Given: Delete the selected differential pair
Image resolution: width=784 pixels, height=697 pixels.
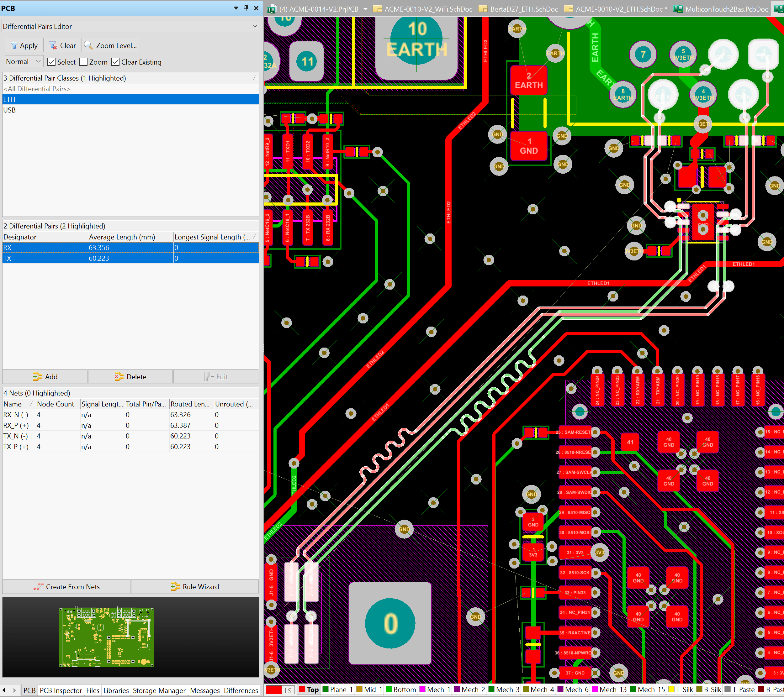Looking at the screenshot, I should 130,376.
